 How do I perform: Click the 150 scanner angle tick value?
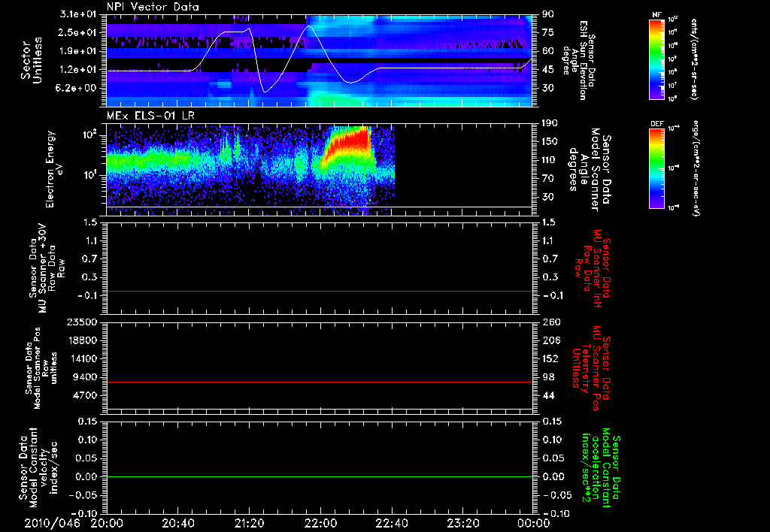pyautogui.click(x=551, y=142)
